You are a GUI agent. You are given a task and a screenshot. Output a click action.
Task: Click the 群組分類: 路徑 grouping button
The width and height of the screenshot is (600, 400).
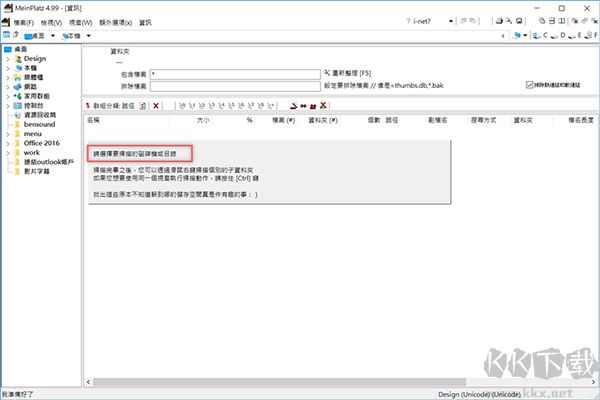tap(111, 106)
